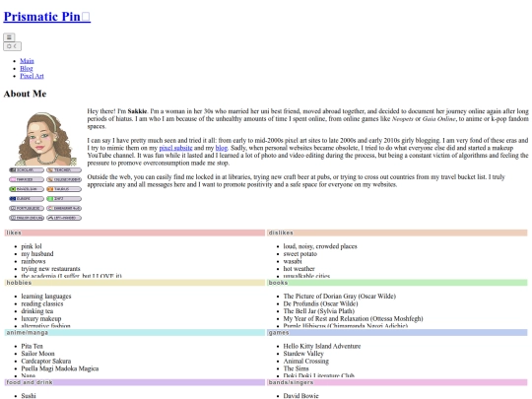Click the 'food and drink' purple header
Image resolution: width=532 pixels, height=399 pixels.
[x=135, y=382]
